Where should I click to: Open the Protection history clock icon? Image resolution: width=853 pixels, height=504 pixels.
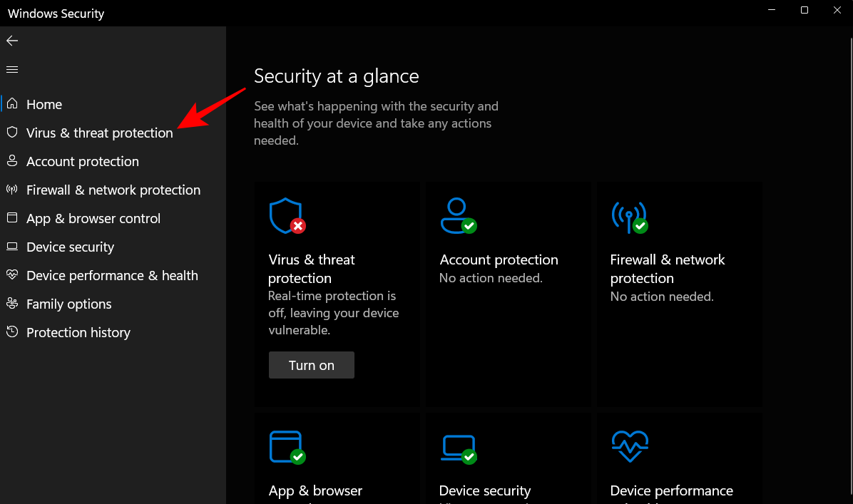(x=12, y=332)
